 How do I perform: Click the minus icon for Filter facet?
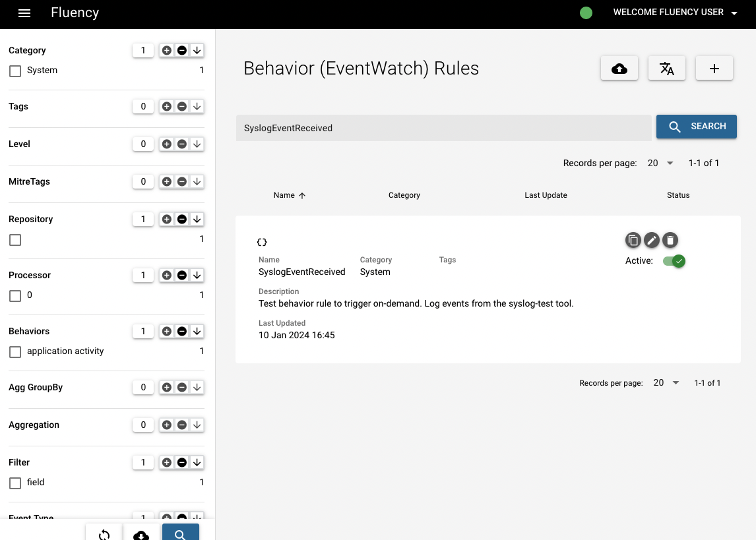[182, 462]
